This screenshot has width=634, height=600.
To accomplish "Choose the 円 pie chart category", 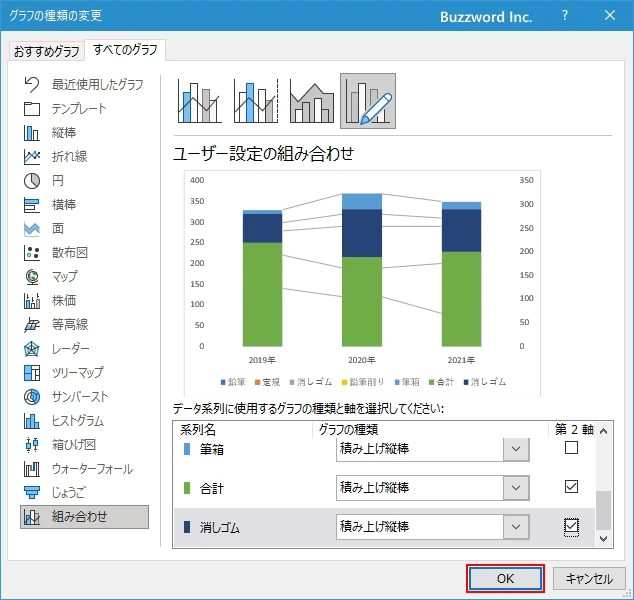I will pos(58,181).
